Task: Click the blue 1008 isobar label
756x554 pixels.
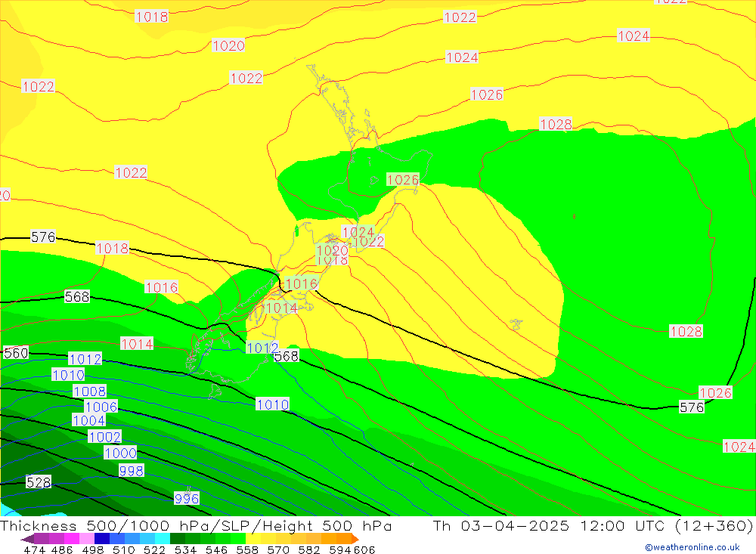Action: pos(90,391)
